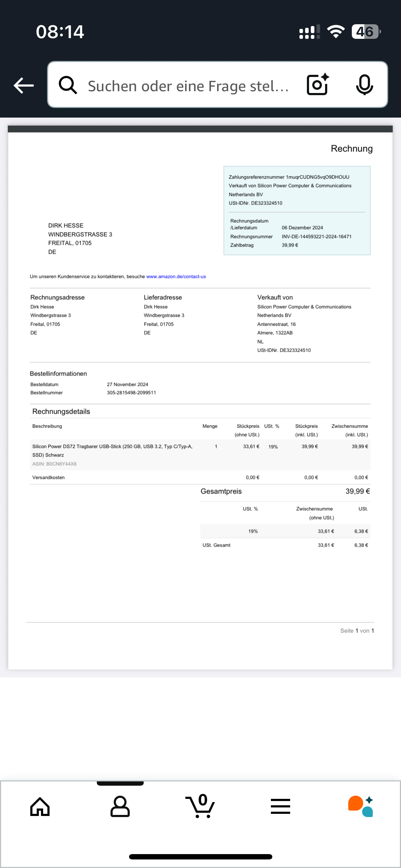Click the magnifying glass search icon
Image resolution: width=401 pixels, height=868 pixels.
(68, 85)
